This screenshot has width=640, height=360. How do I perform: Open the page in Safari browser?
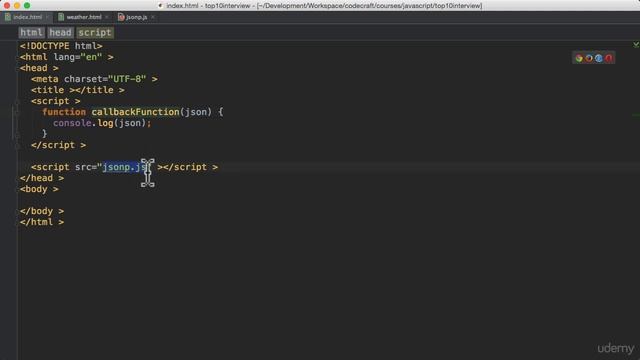[599, 58]
